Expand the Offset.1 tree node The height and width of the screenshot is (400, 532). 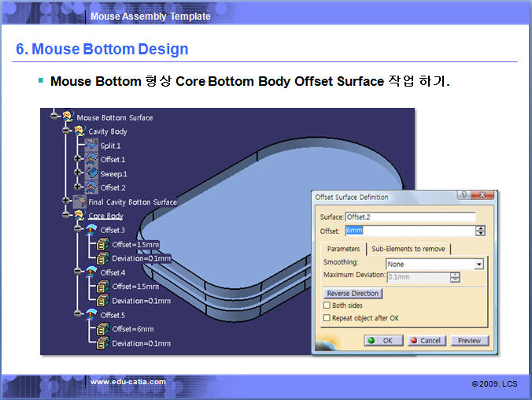click(x=77, y=159)
